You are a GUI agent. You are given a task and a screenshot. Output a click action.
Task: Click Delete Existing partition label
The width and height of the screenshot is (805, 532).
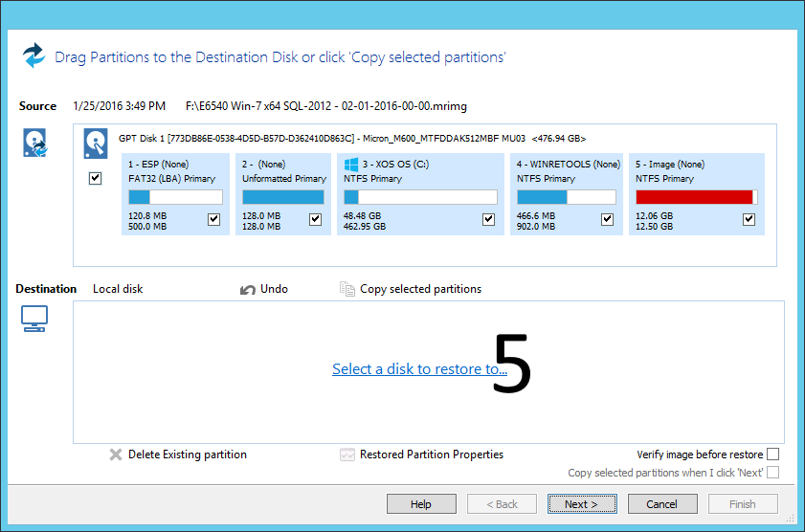[x=188, y=454]
